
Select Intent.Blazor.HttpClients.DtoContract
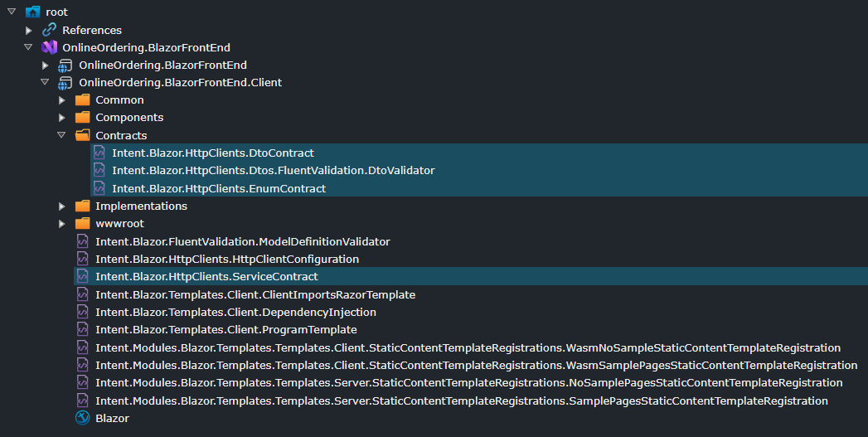(213, 153)
